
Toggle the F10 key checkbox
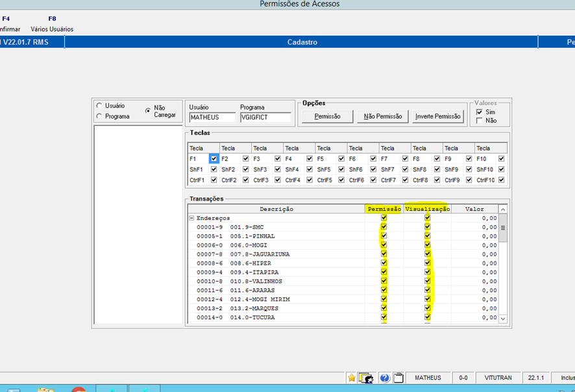[x=501, y=159]
